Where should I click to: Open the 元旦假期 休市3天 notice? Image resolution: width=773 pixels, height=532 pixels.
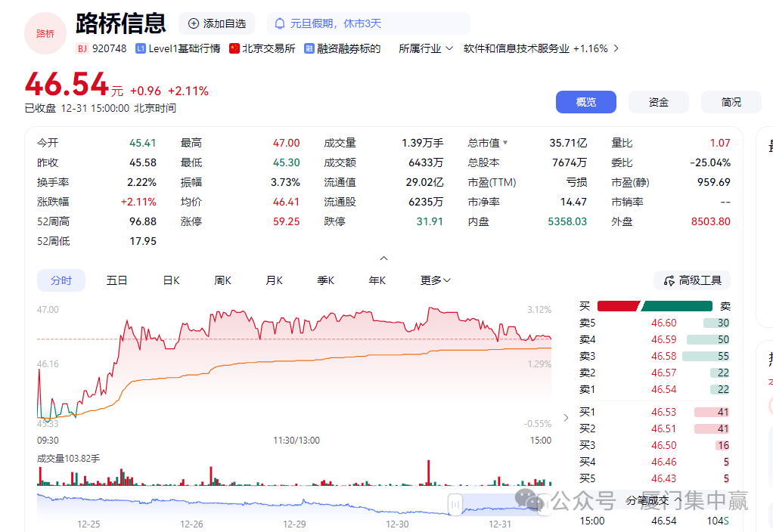point(368,23)
